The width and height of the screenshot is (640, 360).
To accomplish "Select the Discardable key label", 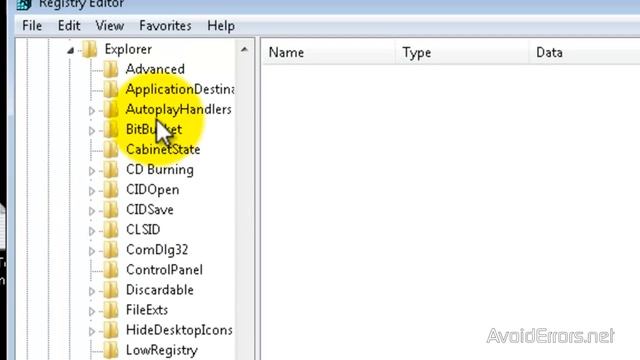I will pyautogui.click(x=160, y=290).
